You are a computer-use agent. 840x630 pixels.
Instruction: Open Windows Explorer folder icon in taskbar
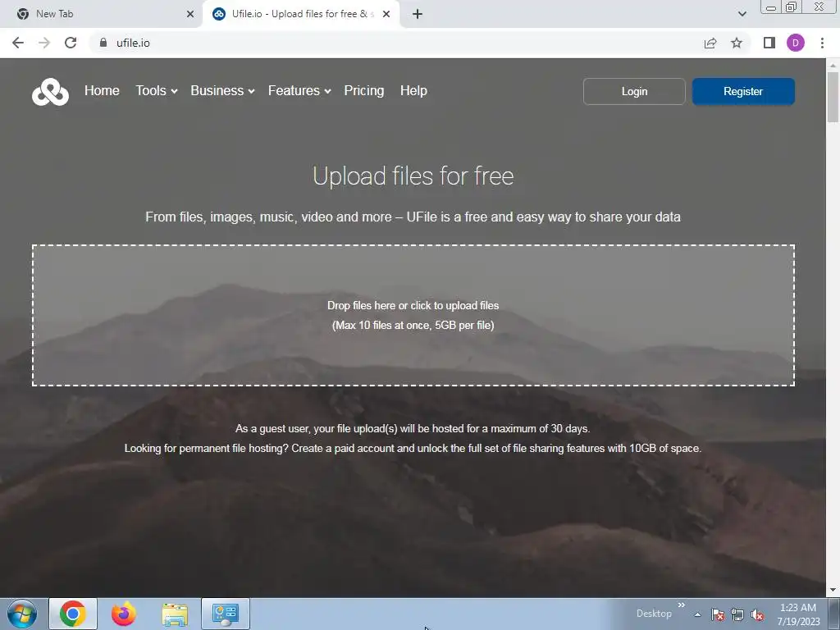(175, 614)
